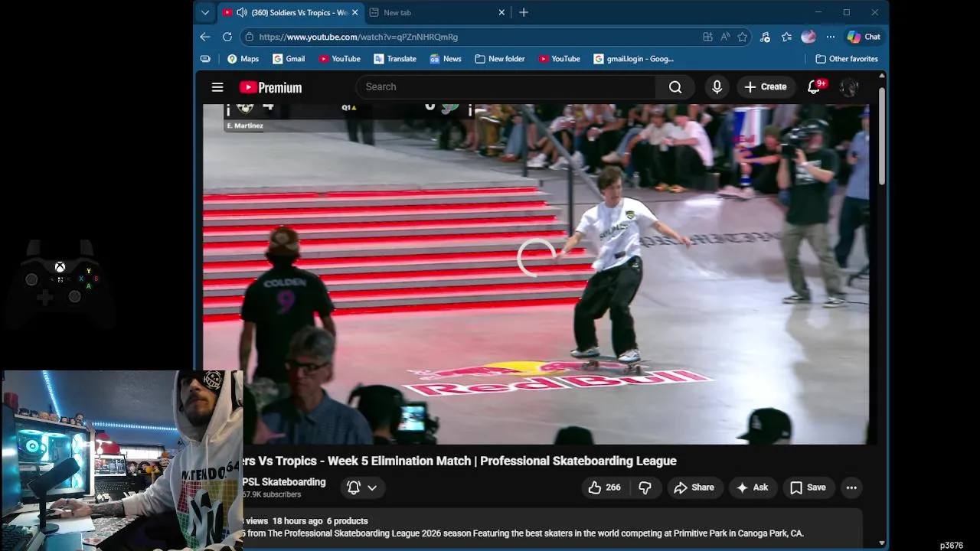Screen dimensions: 980x551
Task: Open the tab actions menu chevron
Action: [x=205, y=12]
